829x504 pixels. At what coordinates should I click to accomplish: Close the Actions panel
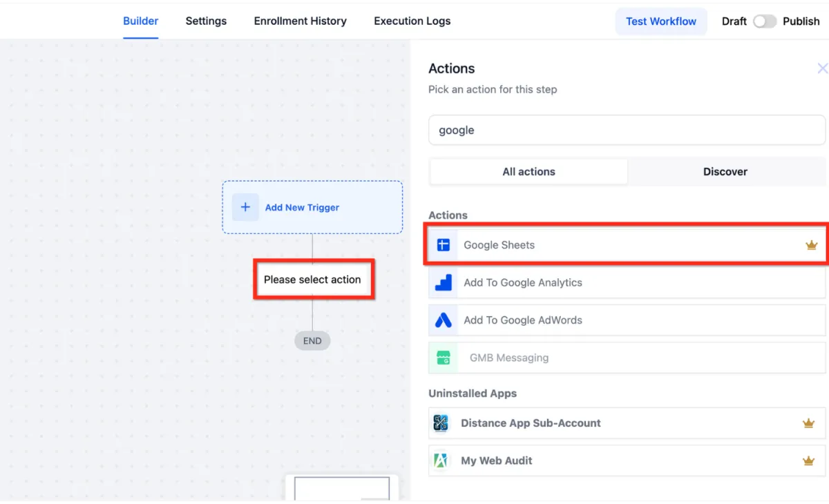822,68
